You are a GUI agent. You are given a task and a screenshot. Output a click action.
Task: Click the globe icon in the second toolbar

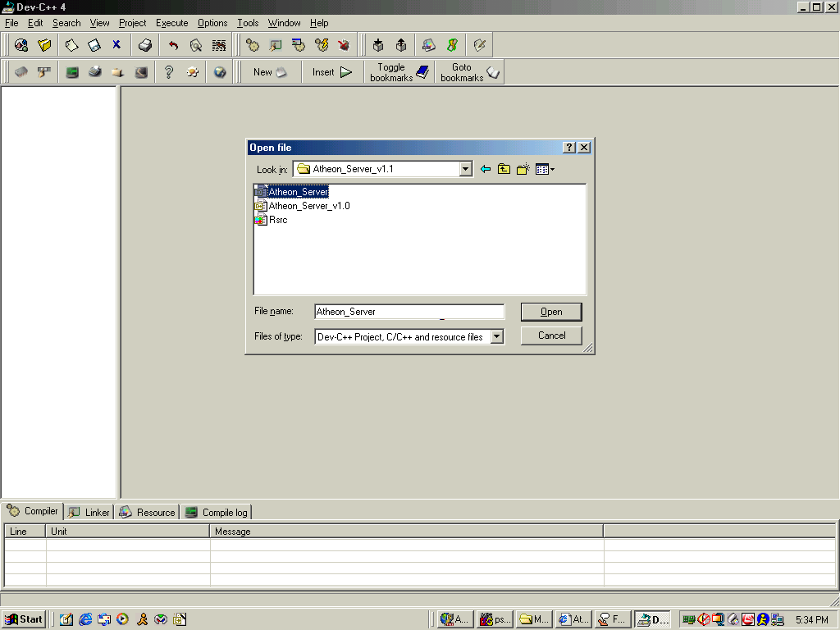coord(220,72)
